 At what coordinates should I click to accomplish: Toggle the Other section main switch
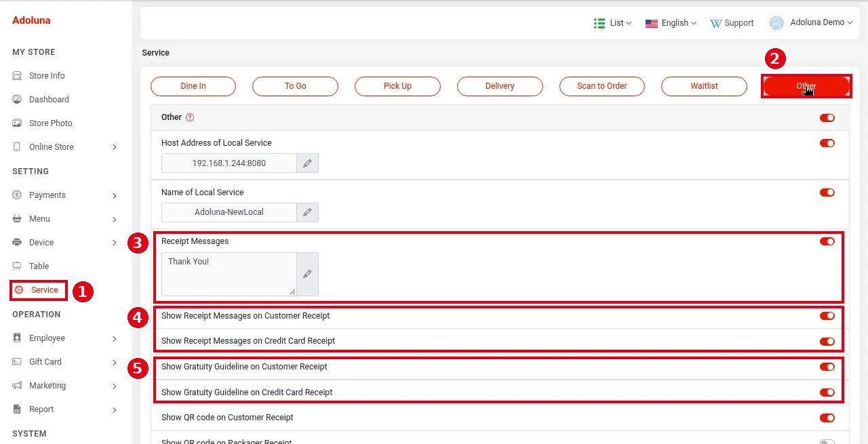[827, 118]
